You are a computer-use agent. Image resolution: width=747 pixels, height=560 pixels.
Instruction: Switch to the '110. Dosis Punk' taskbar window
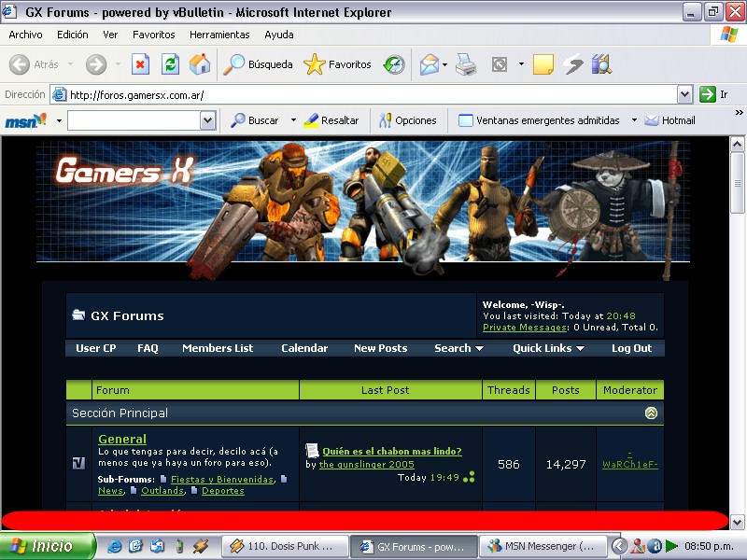click(286, 546)
